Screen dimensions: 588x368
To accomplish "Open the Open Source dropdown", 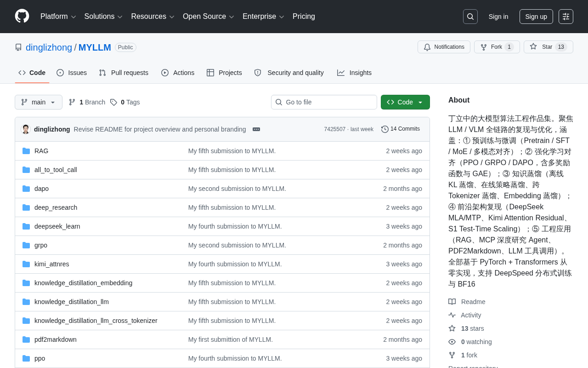I will click(209, 17).
